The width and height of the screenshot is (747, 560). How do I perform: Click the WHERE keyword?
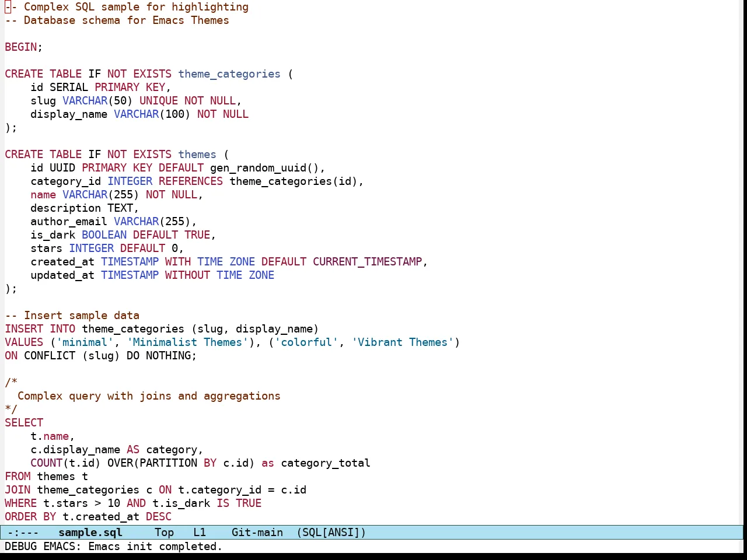(21, 503)
